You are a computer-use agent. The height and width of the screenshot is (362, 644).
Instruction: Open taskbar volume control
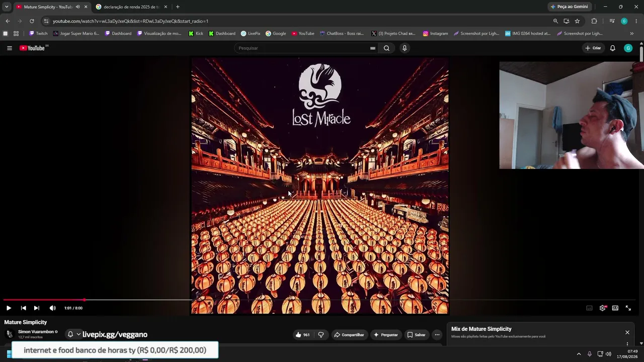608,354
